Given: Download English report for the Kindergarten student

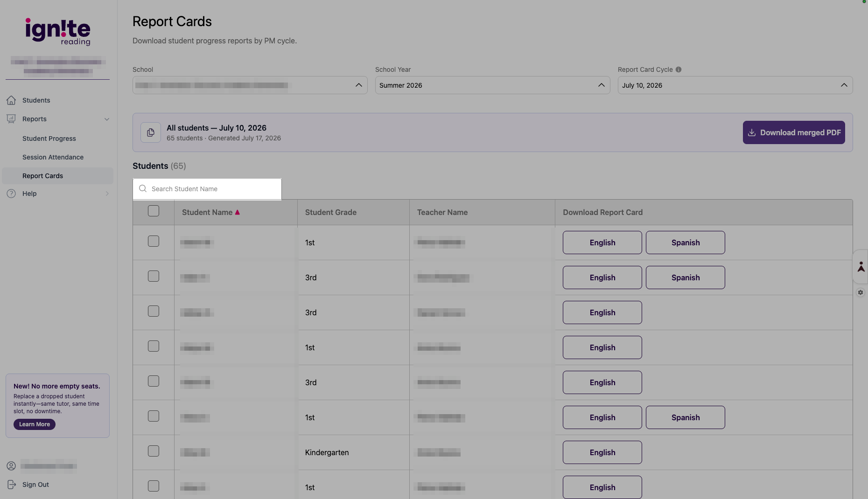Looking at the screenshot, I should click(x=602, y=452).
